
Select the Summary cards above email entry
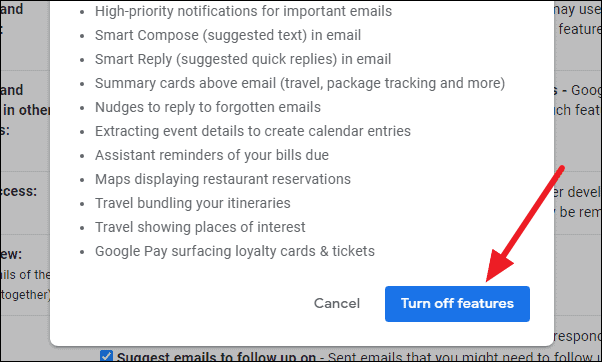point(300,83)
